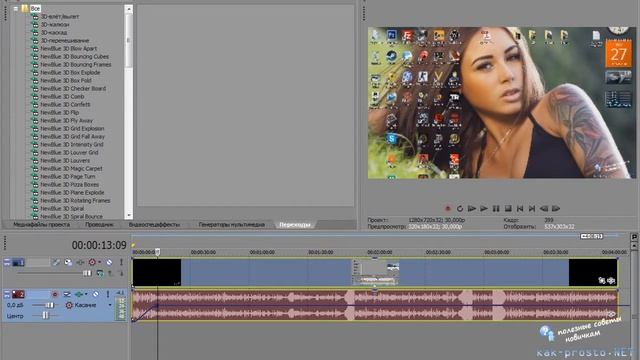Screen dimensions: 640x360
Task: Select NewBlue 3D Pizza Boxes transition
Action: pyautogui.click(x=69, y=184)
